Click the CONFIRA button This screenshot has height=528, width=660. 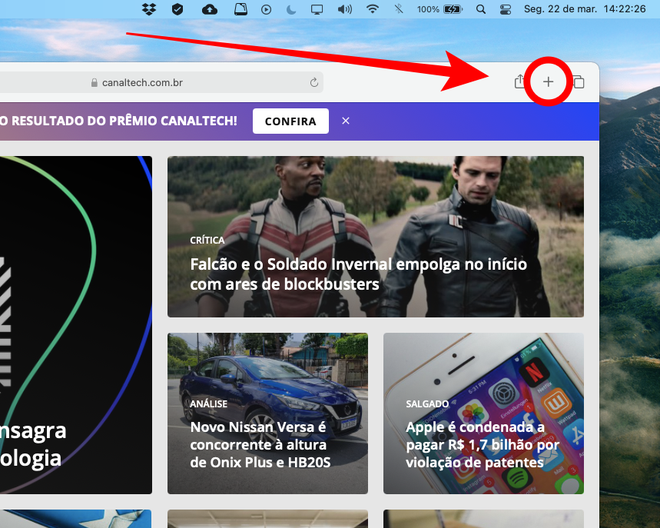(x=290, y=121)
